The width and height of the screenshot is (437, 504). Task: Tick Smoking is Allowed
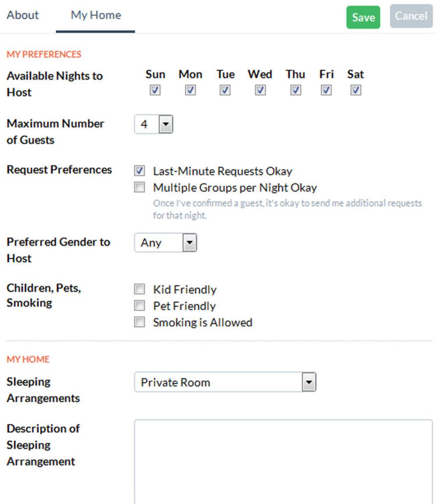pyautogui.click(x=140, y=322)
